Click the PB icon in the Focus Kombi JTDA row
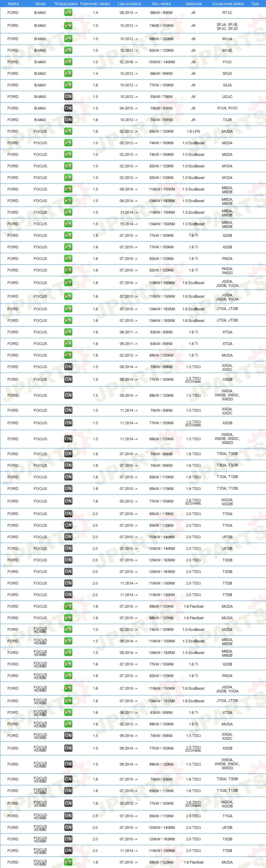 68,701
